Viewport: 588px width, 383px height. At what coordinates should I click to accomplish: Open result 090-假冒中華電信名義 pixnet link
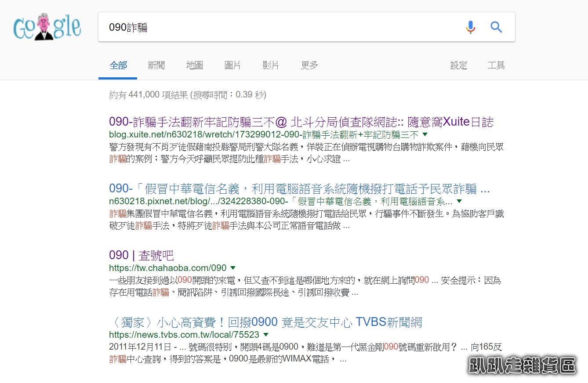tap(299, 189)
